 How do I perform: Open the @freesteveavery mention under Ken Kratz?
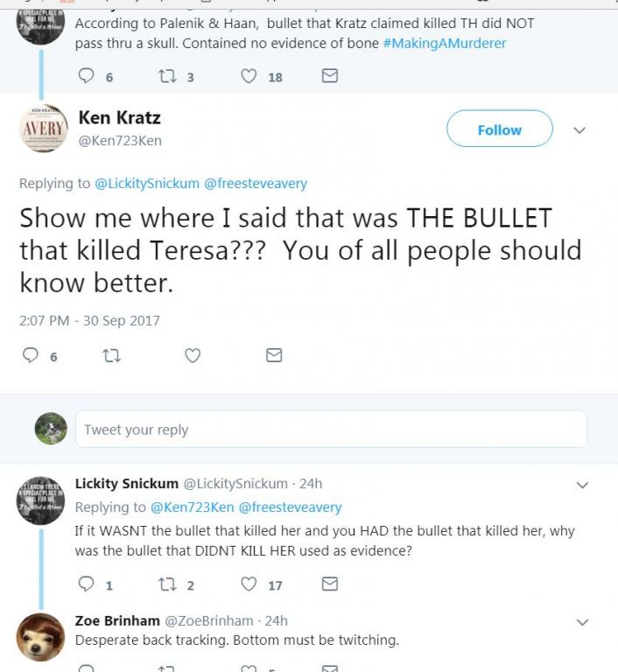[x=255, y=184]
